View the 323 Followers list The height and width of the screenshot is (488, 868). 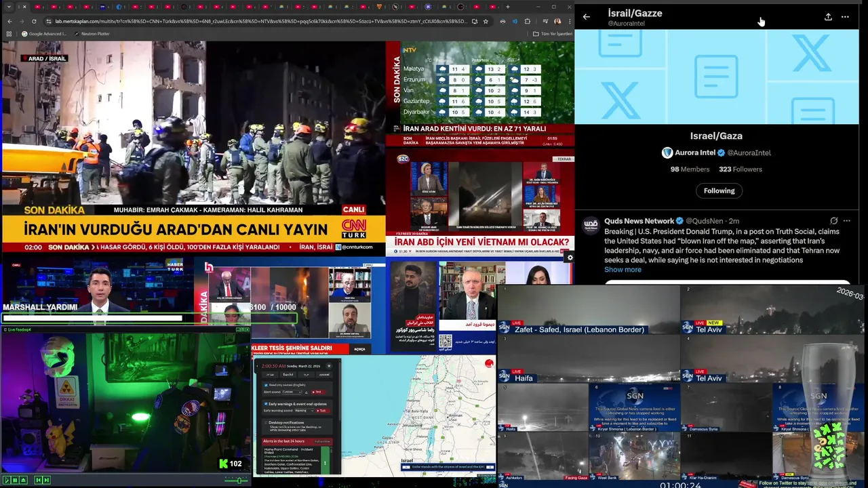click(741, 169)
